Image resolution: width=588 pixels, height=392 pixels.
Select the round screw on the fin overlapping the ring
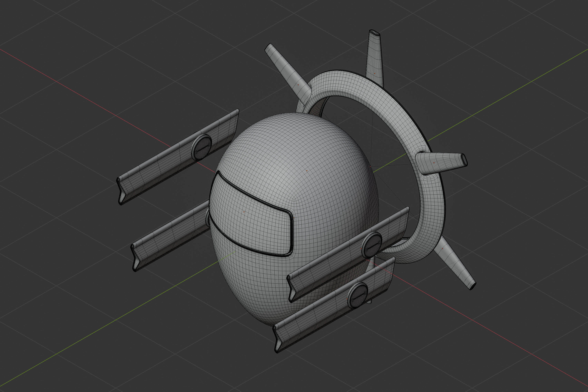tap(372, 245)
